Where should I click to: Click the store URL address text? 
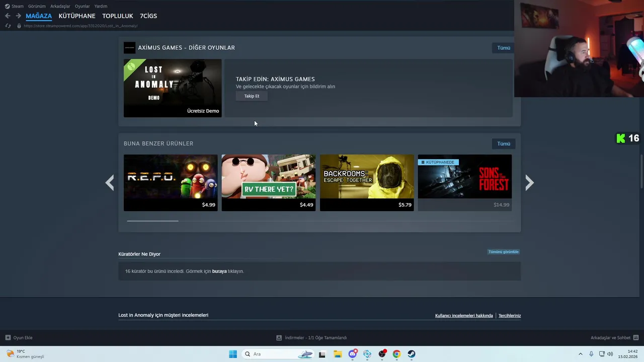click(80, 26)
